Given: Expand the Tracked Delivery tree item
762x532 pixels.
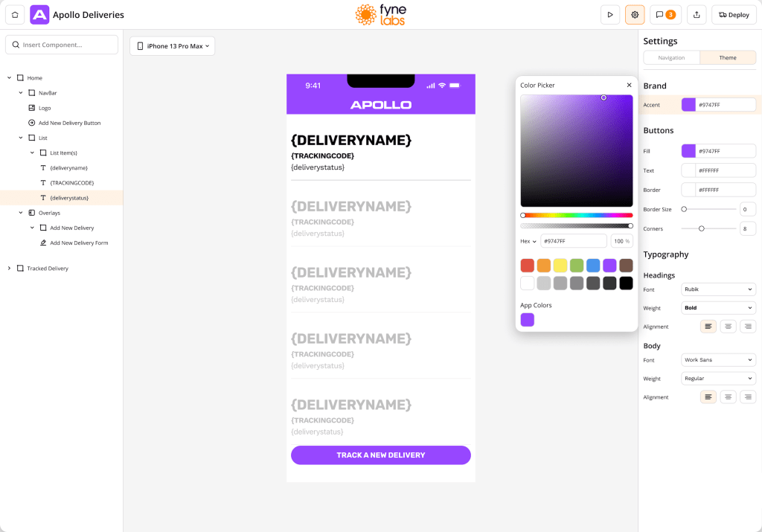Looking at the screenshot, I should point(10,268).
